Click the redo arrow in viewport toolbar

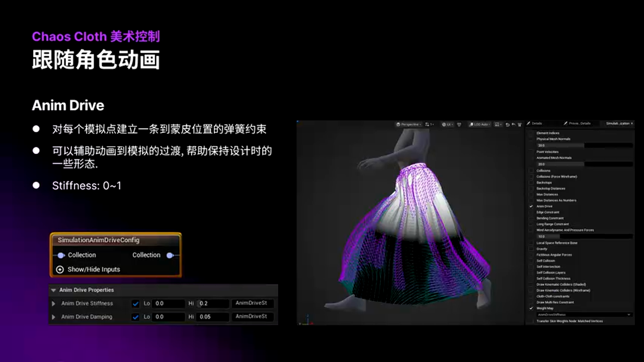[x=513, y=123]
